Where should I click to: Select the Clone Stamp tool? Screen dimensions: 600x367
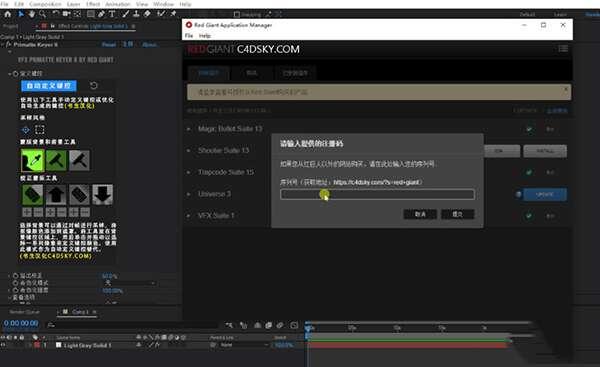[136, 14]
